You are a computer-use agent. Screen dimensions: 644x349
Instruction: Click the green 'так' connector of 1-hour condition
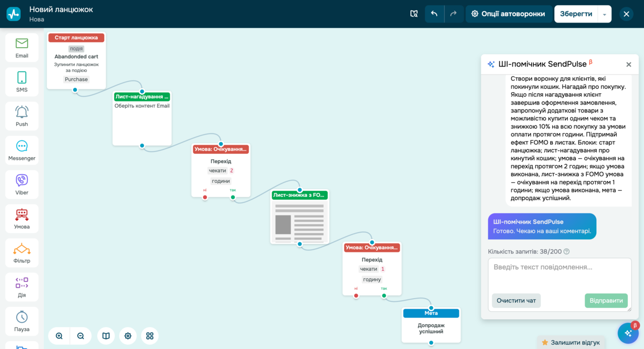[x=384, y=295]
